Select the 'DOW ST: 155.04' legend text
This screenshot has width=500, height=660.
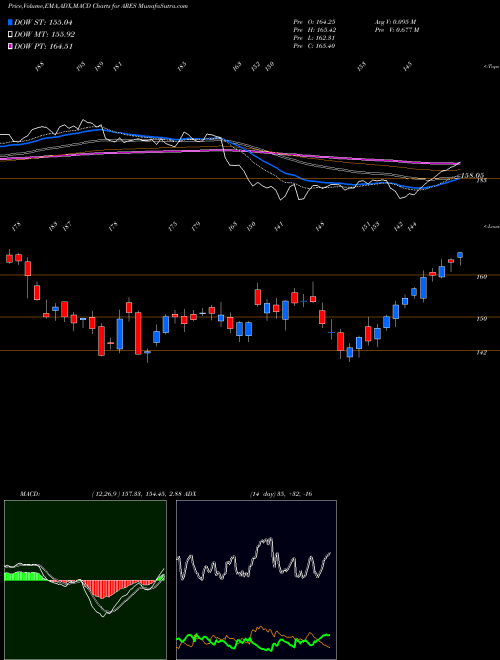[43, 22]
